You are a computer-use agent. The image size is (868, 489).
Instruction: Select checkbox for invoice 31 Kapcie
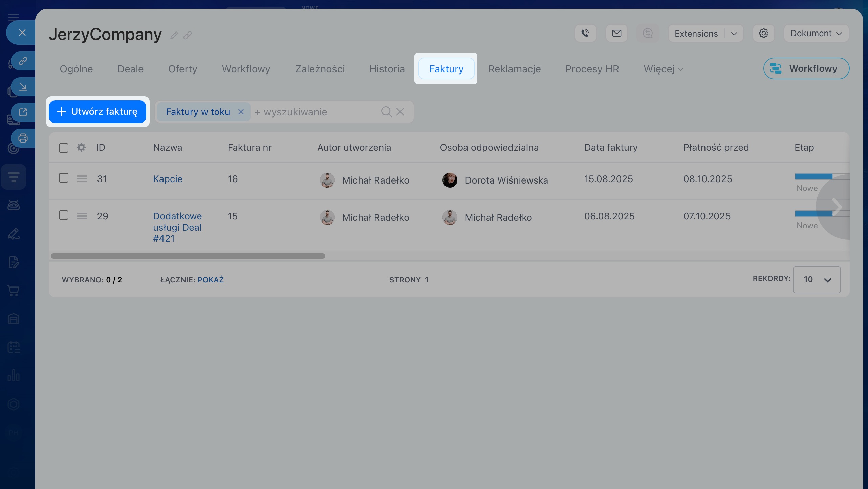click(x=64, y=178)
